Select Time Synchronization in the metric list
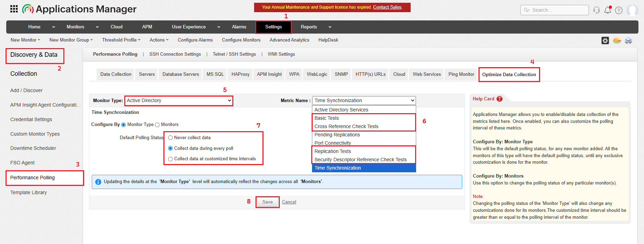The width and height of the screenshot is (644, 244). (x=364, y=168)
